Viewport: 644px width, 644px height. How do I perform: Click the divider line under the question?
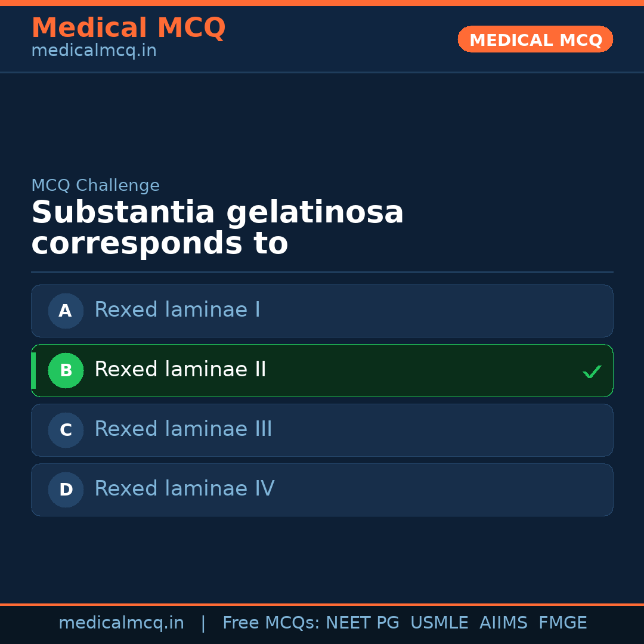click(x=322, y=272)
